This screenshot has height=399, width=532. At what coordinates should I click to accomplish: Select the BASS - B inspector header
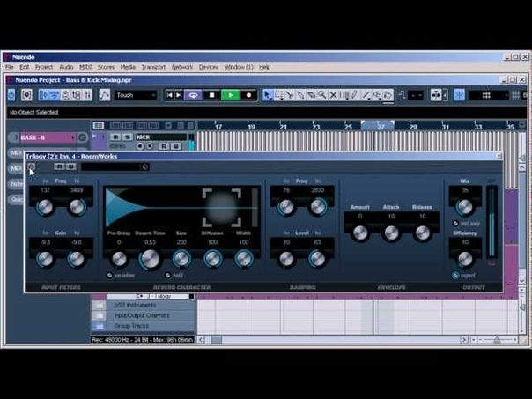48,137
